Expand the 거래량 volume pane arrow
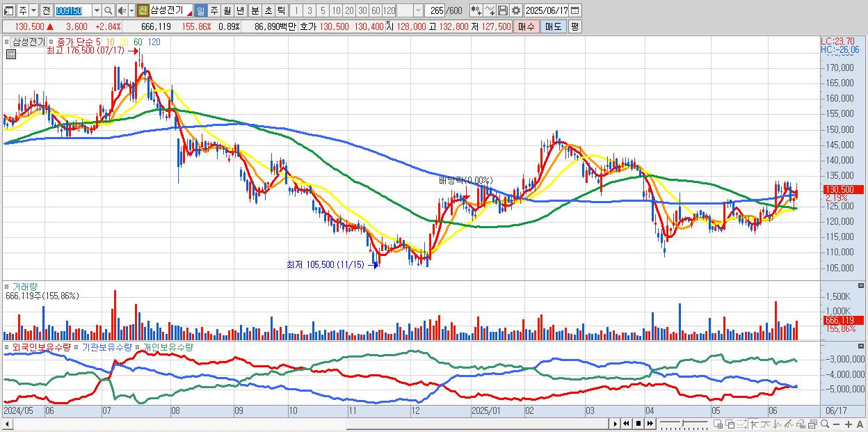The width and height of the screenshot is (868, 432). 8,287
